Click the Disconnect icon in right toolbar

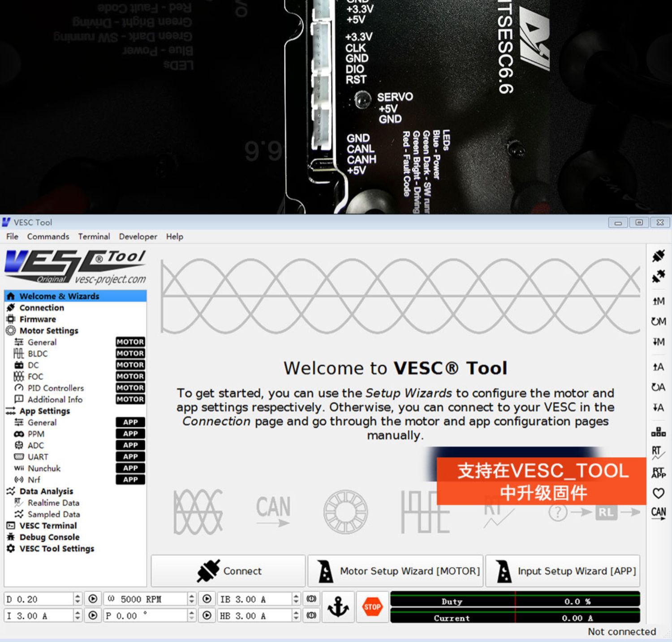click(x=658, y=277)
